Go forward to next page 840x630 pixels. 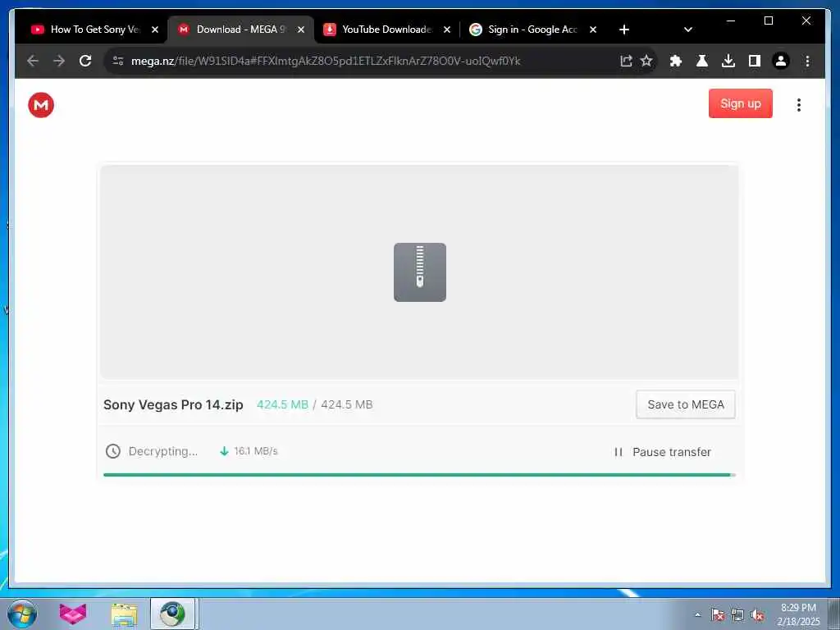[59, 61]
